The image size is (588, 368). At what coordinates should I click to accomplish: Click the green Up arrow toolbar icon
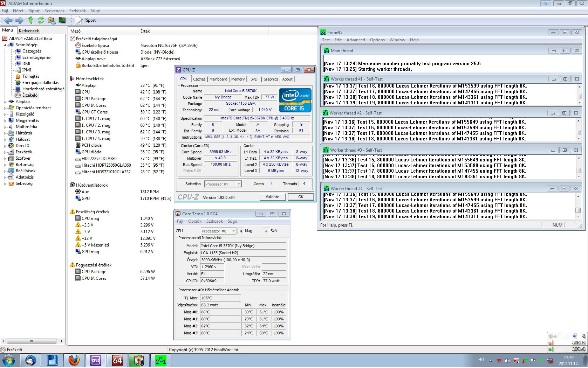[x=30, y=20]
